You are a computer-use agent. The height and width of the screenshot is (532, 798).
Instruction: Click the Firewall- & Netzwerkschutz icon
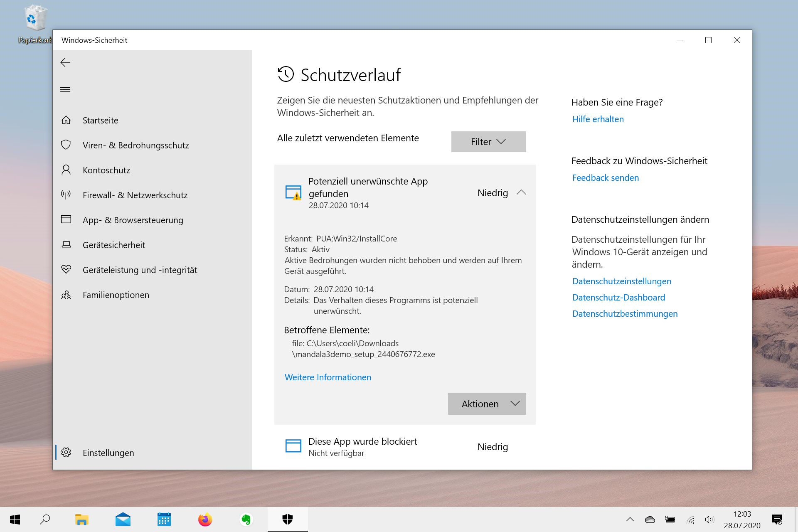click(66, 194)
